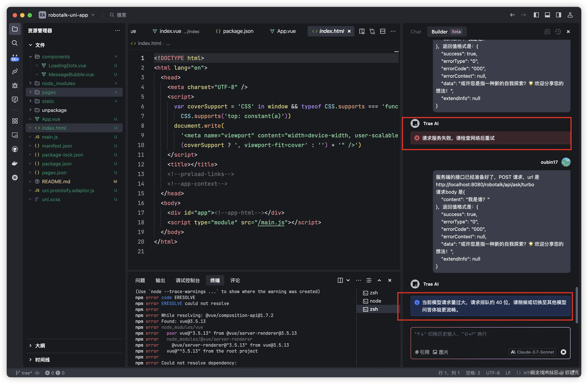Toggle the left sidebar layout
Image resolution: width=588 pixels, height=384 pixels.
click(536, 15)
